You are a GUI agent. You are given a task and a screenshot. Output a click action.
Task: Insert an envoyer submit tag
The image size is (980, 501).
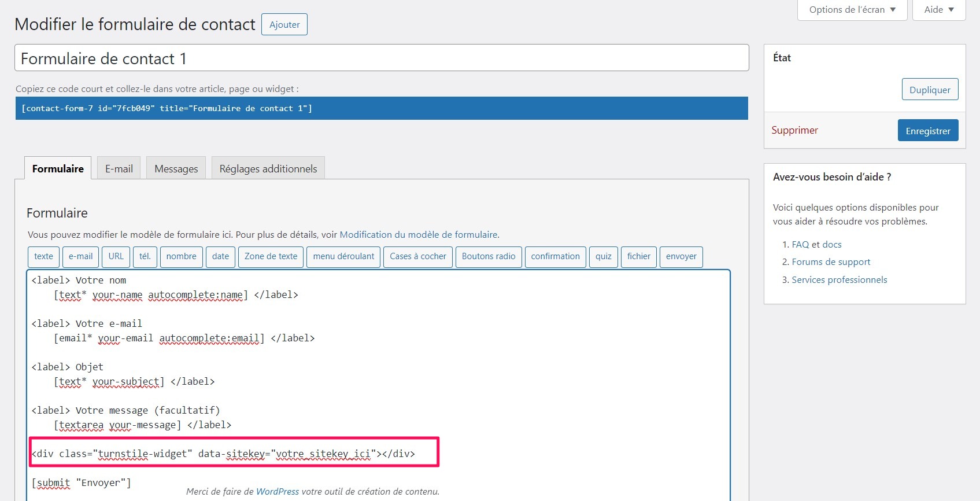coord(681,256)
